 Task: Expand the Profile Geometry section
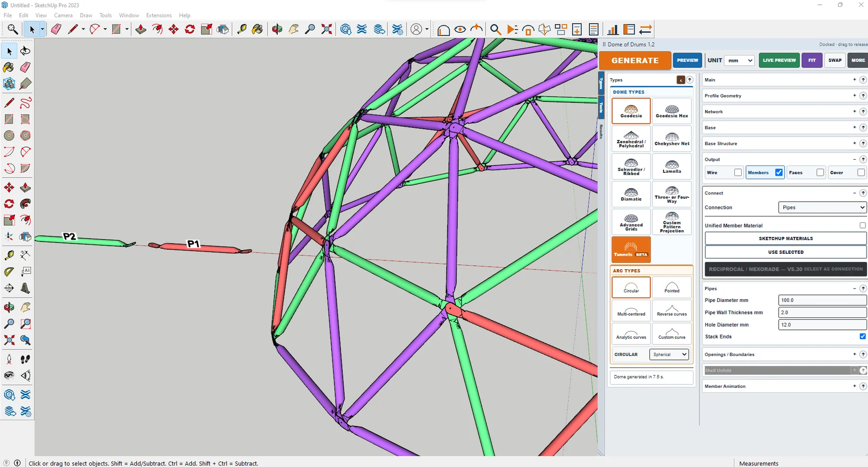782,96
